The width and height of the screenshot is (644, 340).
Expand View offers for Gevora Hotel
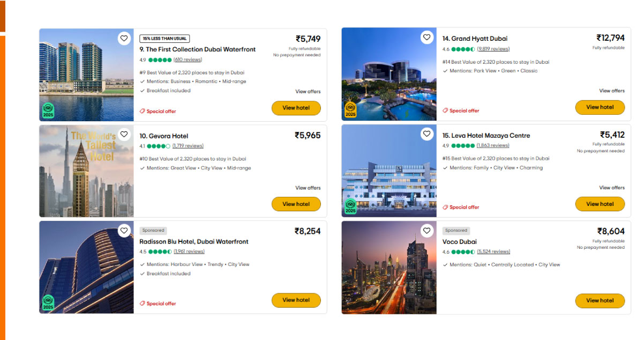click(x=308, y=188)
